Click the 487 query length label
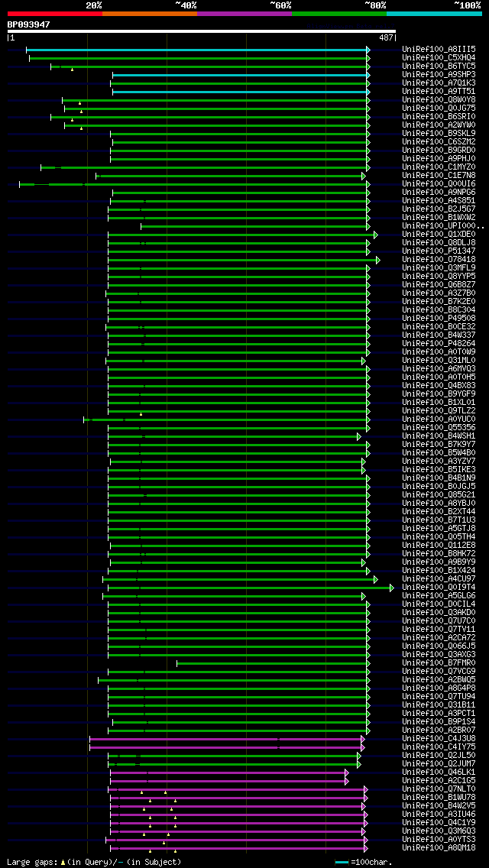This screenshot has height=868, width=489. tap(385, 38)
